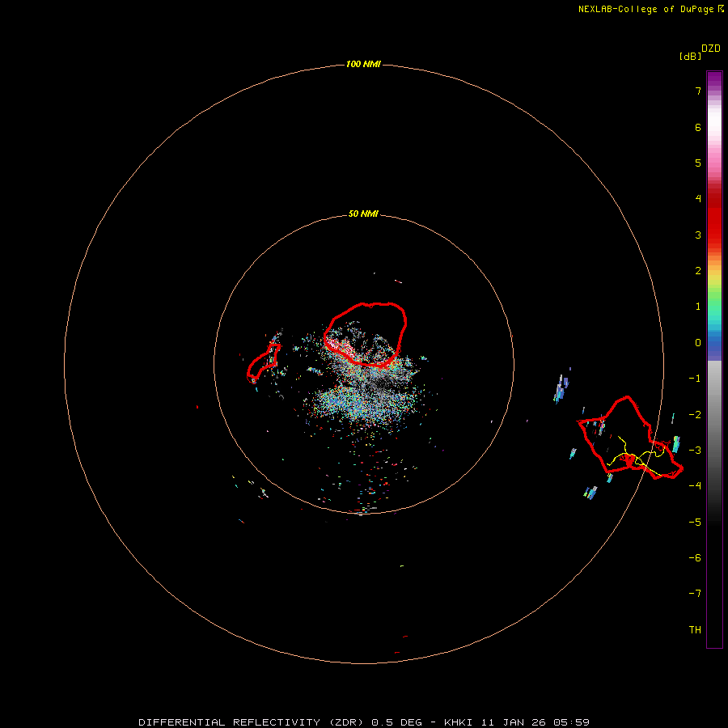
Task: Click the 0 tick label on color scale
Action: click(698, 343)
